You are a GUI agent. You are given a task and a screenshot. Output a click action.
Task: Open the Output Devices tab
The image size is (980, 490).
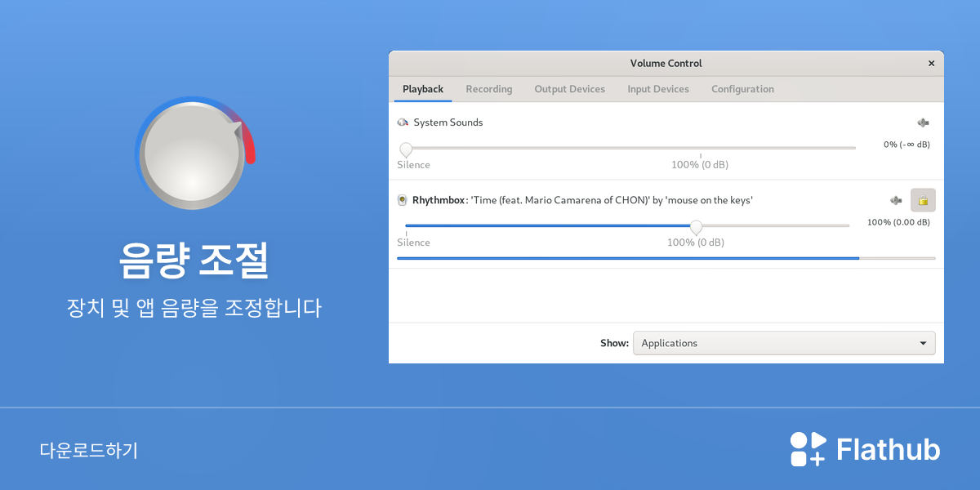pyautogui.click(x=570, y=89)
